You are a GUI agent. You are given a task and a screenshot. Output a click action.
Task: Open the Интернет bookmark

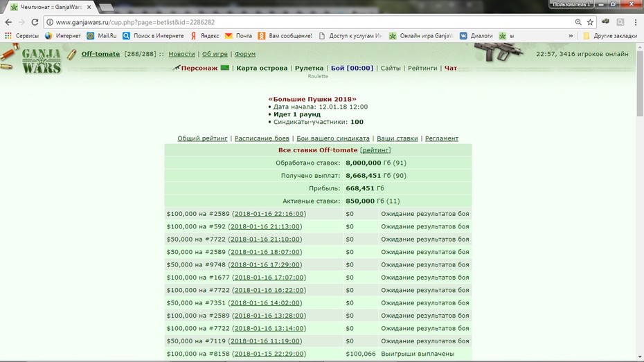63,36
